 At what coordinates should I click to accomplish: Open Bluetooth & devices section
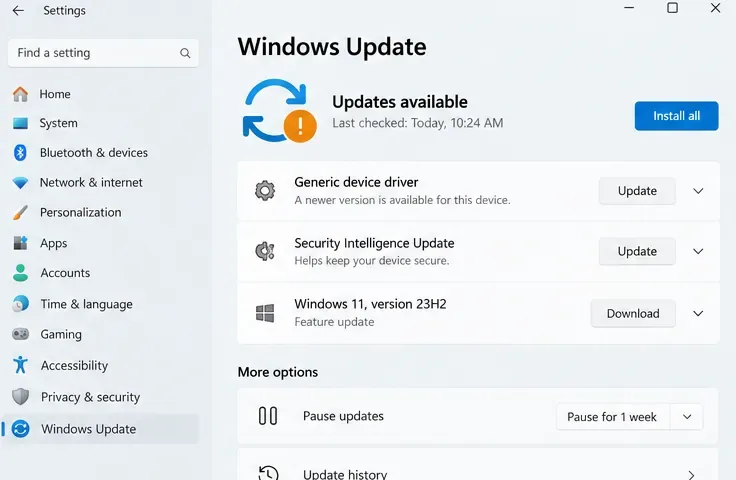point(100,152)
